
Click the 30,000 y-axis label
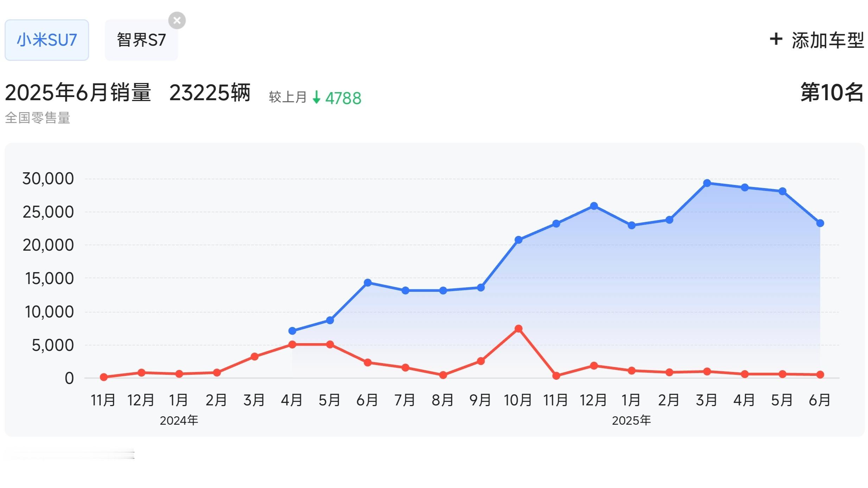[x=48, y=179]
